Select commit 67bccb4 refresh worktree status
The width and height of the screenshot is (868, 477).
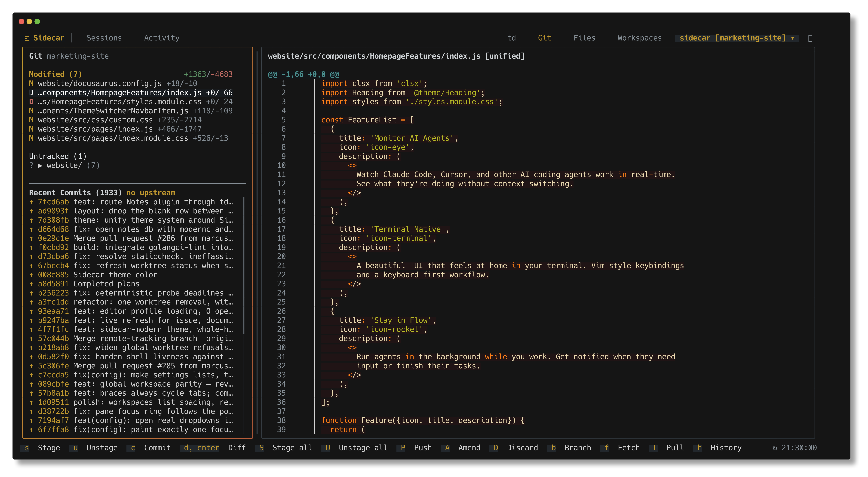131,265
